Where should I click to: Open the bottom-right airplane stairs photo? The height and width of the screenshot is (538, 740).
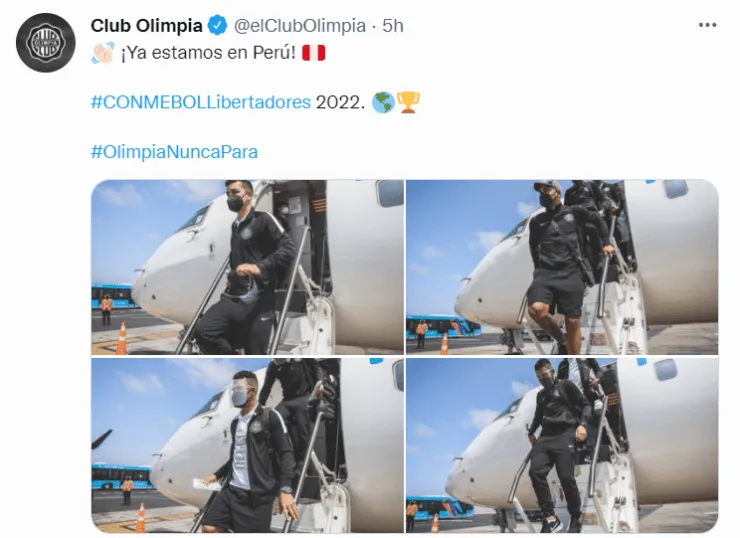pyautogui.click(x=562, y=445)
